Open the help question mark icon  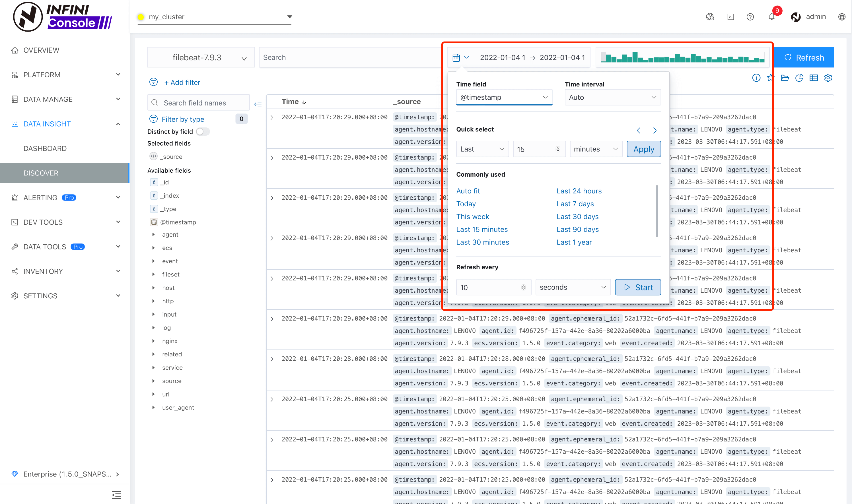tap(750, 17)
